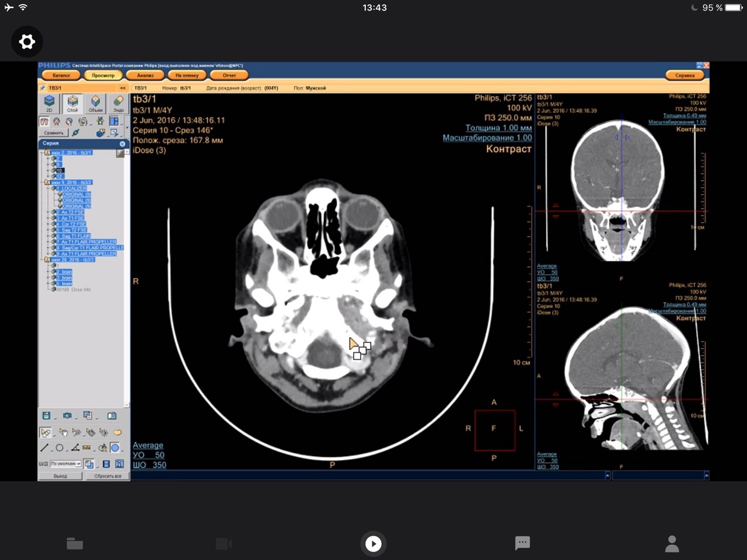Click the layout grid icon in viewing toolbar
Viewport: 747px width, 560px height.
[x=114, y=121]
